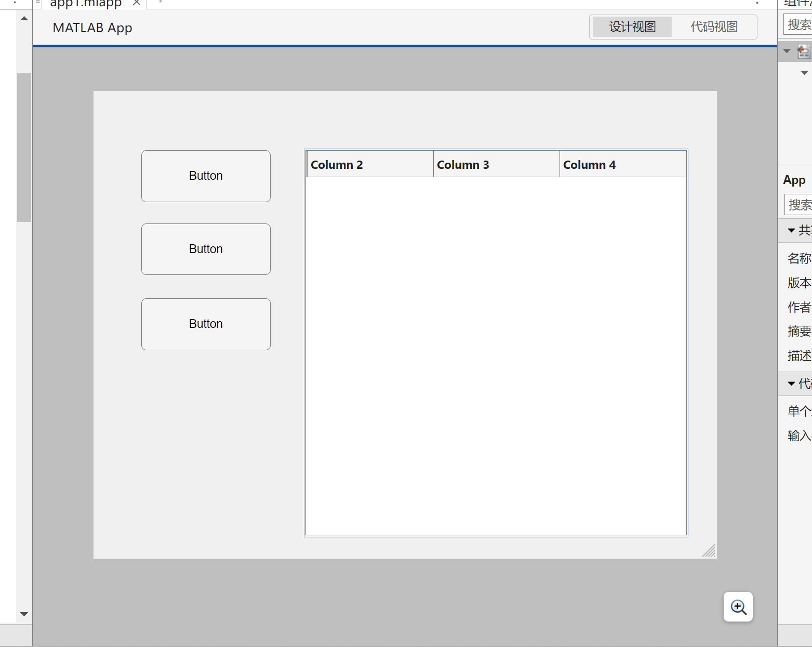Click the scroll-up arrow of left scrollbar
This screenshot has height=647, width=812.
(24, 18)
